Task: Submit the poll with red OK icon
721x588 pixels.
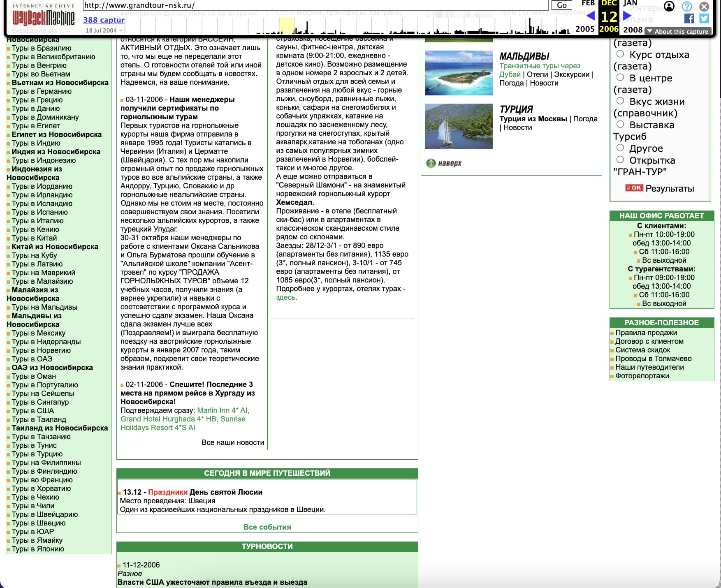Action: [x=634, y=188]
